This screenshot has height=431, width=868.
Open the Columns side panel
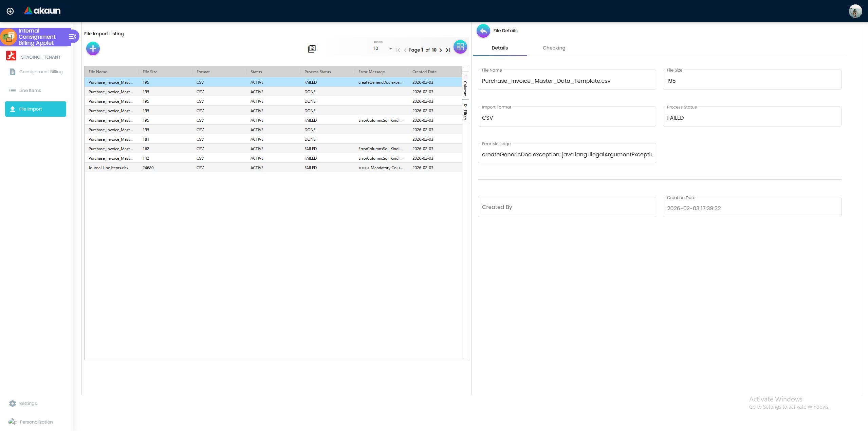click(x=465, y=86)
